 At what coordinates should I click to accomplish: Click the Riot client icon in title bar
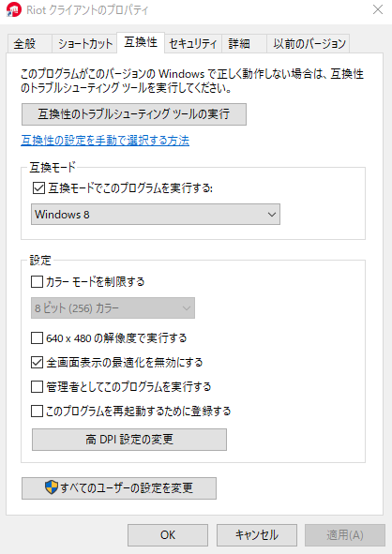(x=14, y=9)
